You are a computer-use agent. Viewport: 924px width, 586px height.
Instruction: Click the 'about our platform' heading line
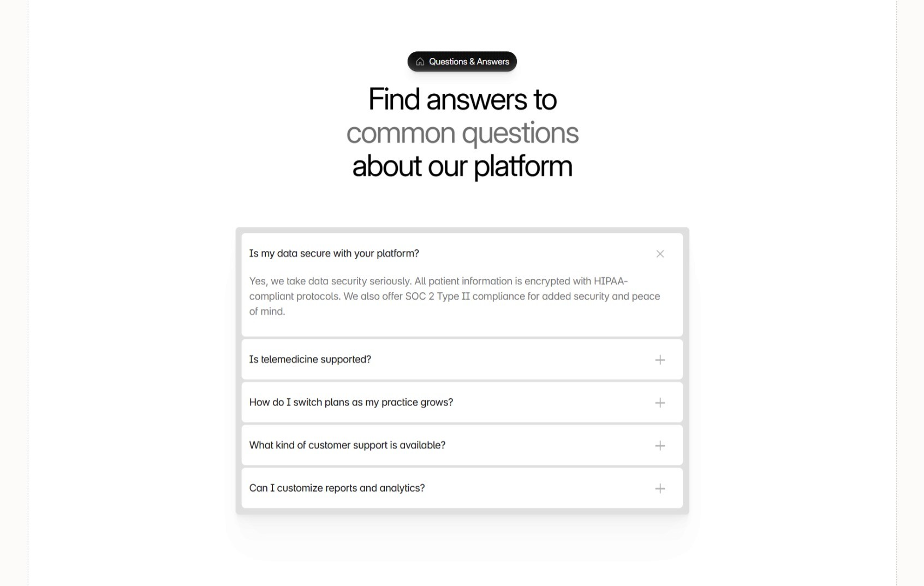point(462,166)
